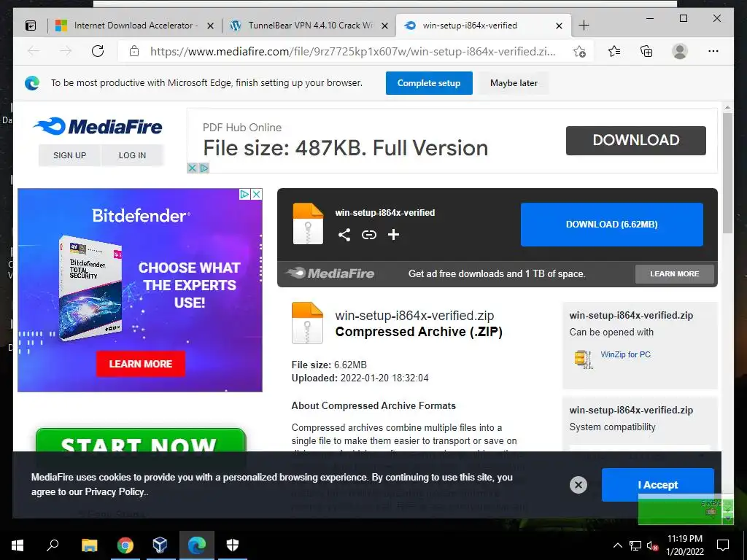The image size is (747, 560).
Task: Click the address bar URL field
Action: click(x=352, y=52)
